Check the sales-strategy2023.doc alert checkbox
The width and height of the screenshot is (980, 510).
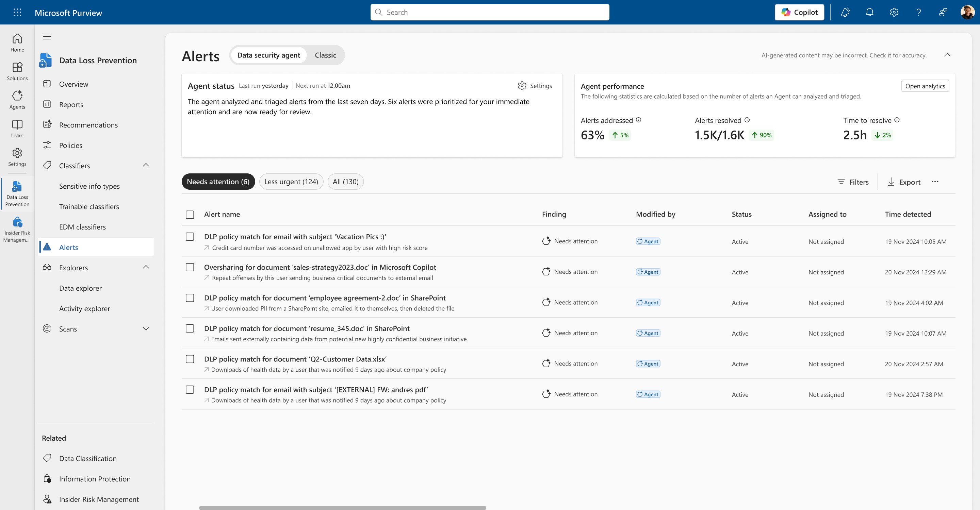click(x=190, y=268)
